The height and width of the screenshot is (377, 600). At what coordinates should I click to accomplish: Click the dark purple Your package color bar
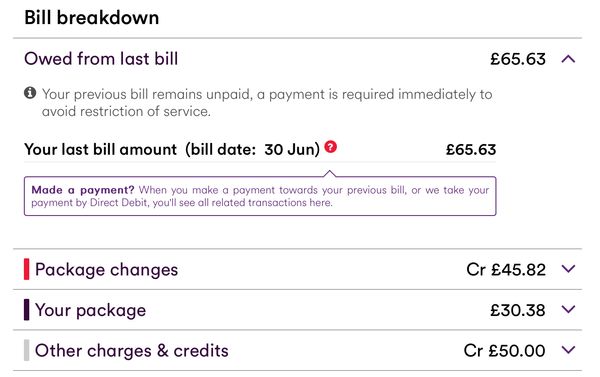tap(26, 310)
